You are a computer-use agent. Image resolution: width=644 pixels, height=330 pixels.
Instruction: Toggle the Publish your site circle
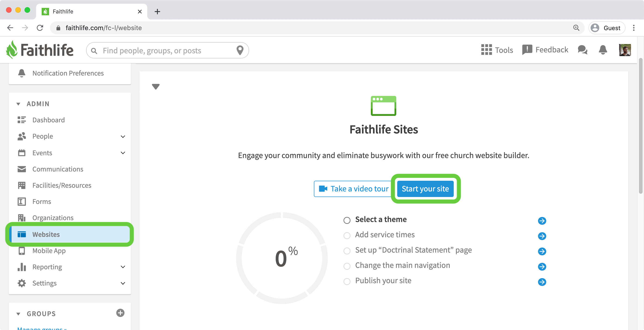tap(347, 282)
